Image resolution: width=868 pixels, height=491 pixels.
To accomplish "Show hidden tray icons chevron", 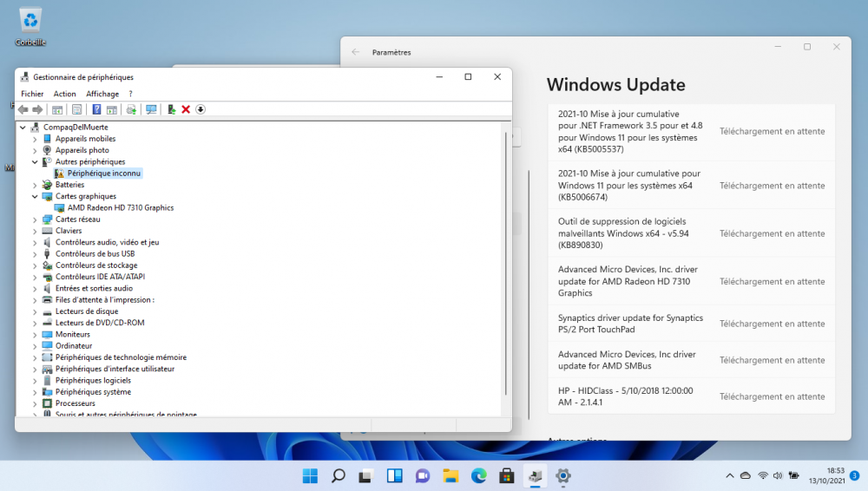I will point(730,475).
